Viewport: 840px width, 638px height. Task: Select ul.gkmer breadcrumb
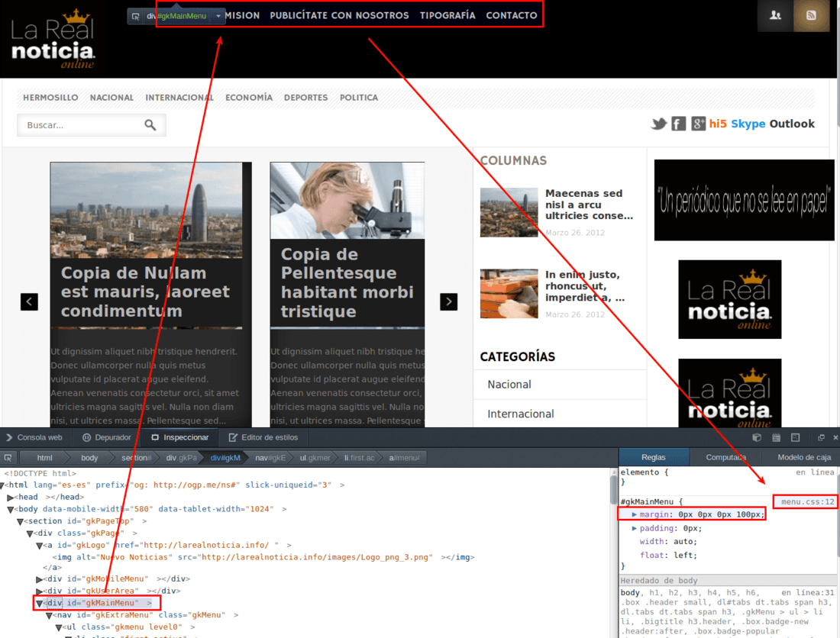coord(315,458)
